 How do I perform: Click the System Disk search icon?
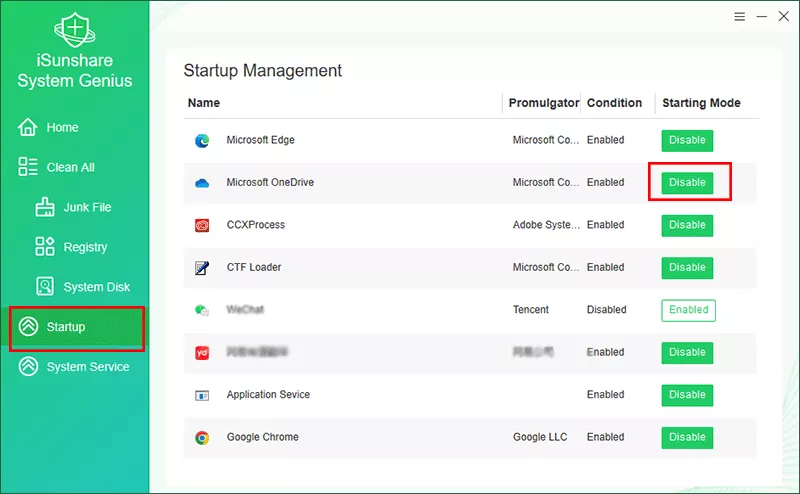click(x=45, y=286)
